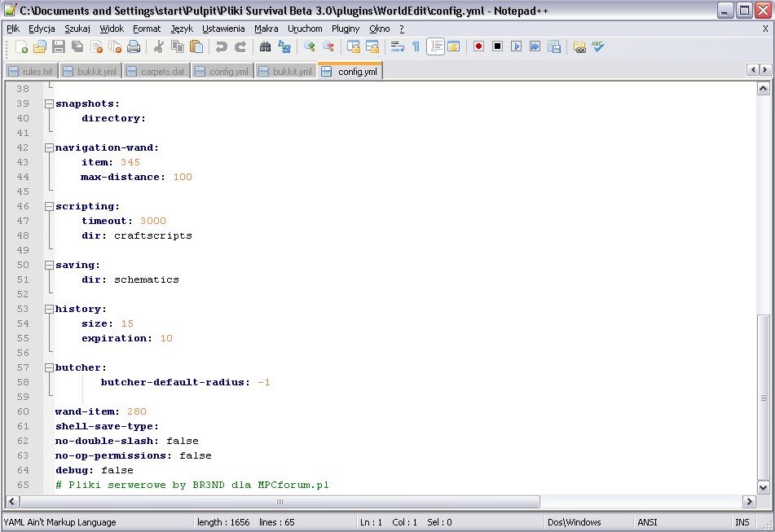Start macro recording with the red dot
Viewport: 775px width, 532px height.
point(478,47)
